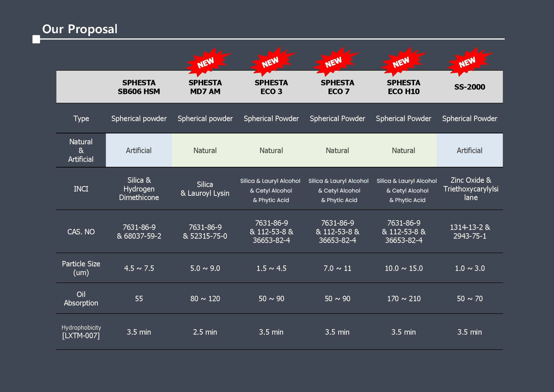Click the Artificial cell under SS-2000
This screenshot has width=554, height=392.
[469, 150]
